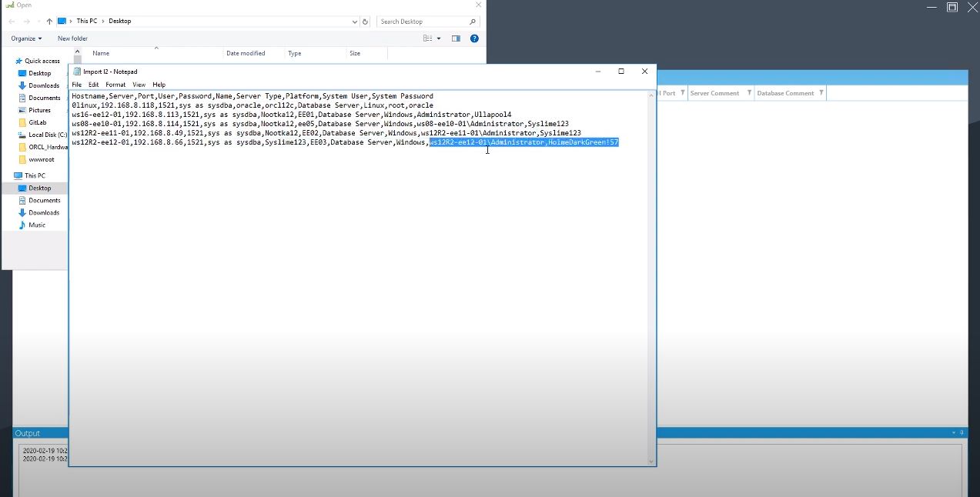Viewport: 980px width, 497px height.
Task: Open Notepad File menu
Action: [x=76, y=85]
